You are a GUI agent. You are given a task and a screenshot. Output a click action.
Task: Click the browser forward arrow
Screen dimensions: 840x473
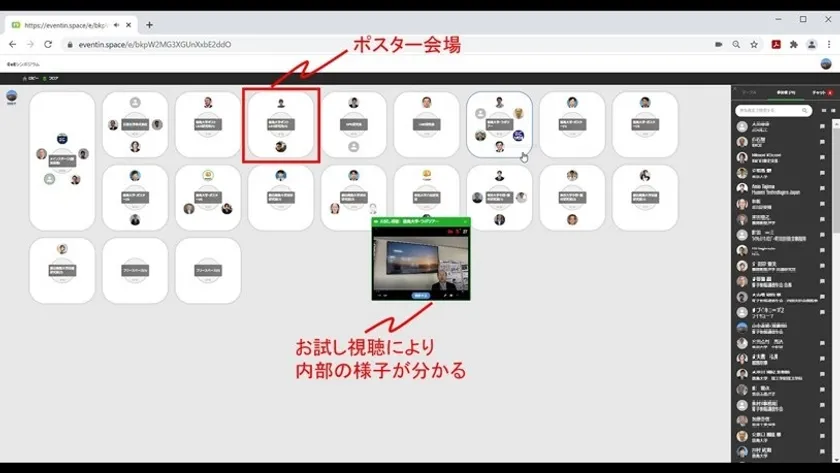coord(30,44)
